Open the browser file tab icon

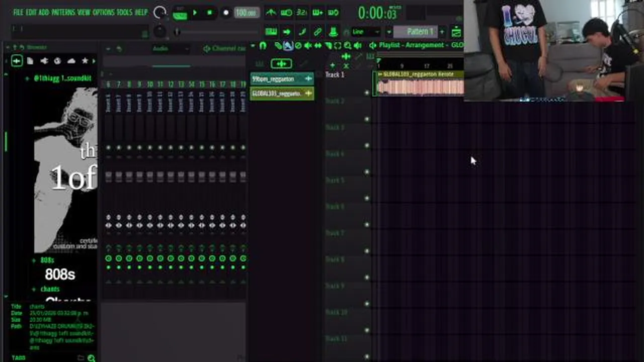(x=30, y=61)
